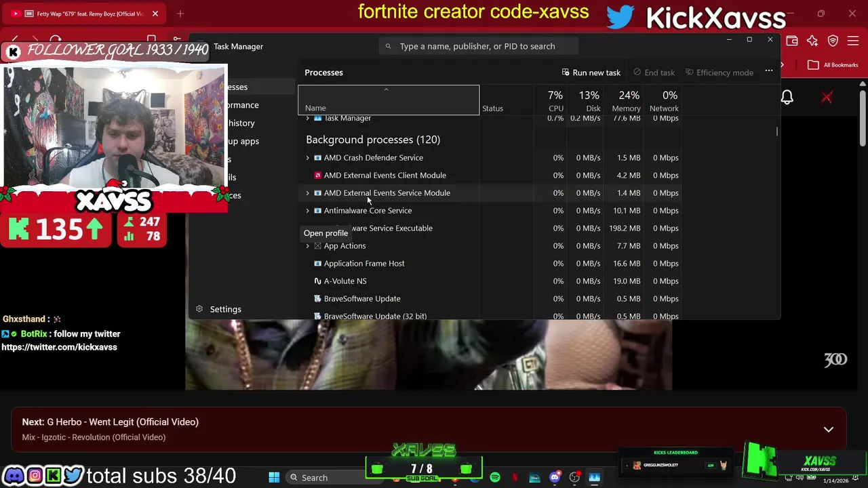
Task: Open the Brave wallet icon
Action: [x=792, y=41]
